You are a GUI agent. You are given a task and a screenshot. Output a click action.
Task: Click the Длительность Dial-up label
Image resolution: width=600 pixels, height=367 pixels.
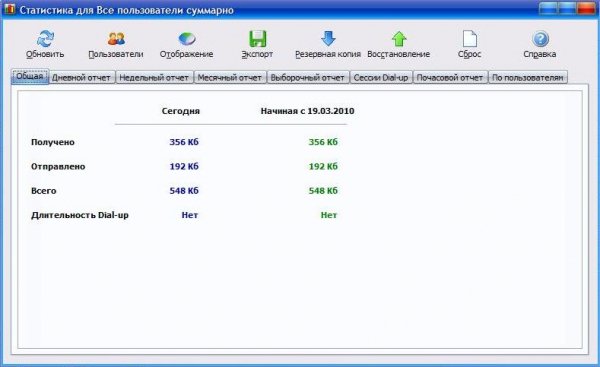click(x=80, y=215)
